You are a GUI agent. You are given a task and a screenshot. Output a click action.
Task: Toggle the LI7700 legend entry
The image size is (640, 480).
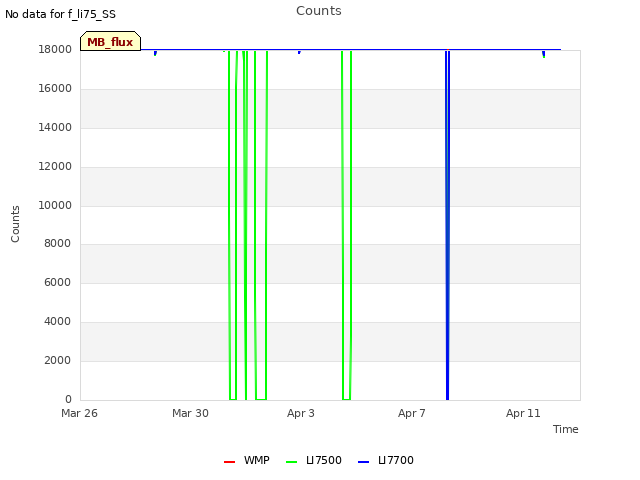(386, 460)
